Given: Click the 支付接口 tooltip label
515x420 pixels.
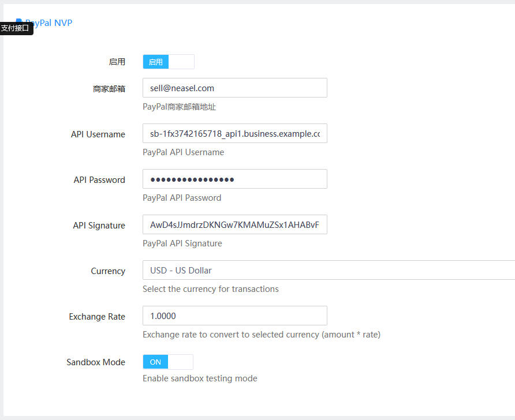Looking at the screenshot, I should coord(16,28).
